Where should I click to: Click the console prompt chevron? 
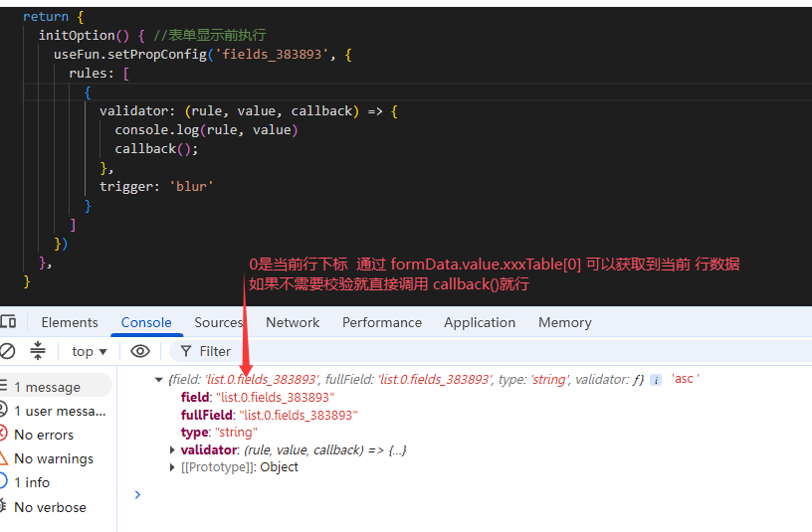[x=137, y=495]
